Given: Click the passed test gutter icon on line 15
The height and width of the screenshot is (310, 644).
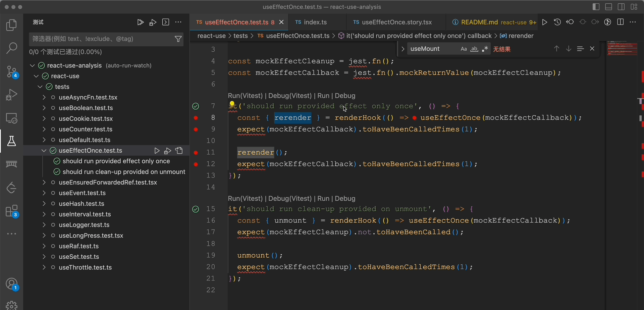Looking at the screenshot, I should 196,209.
